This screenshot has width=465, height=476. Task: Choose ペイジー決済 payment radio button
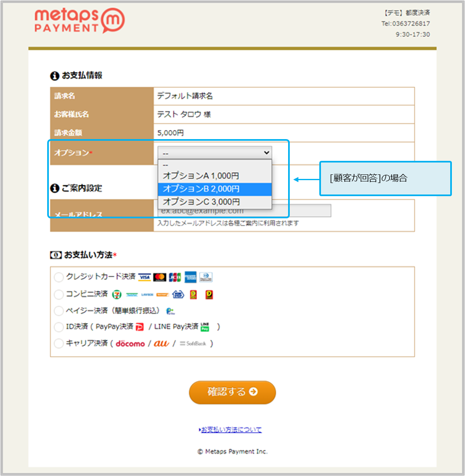(x=59, y=311)
